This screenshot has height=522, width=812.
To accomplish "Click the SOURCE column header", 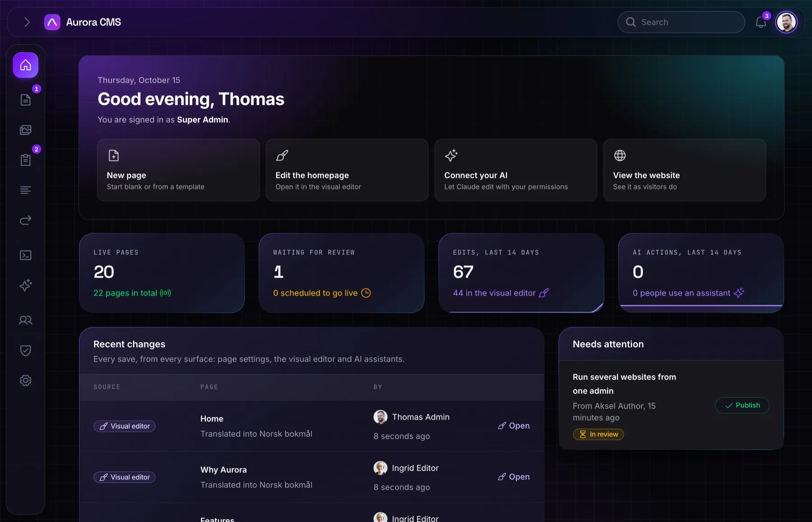I will [107, 387].
